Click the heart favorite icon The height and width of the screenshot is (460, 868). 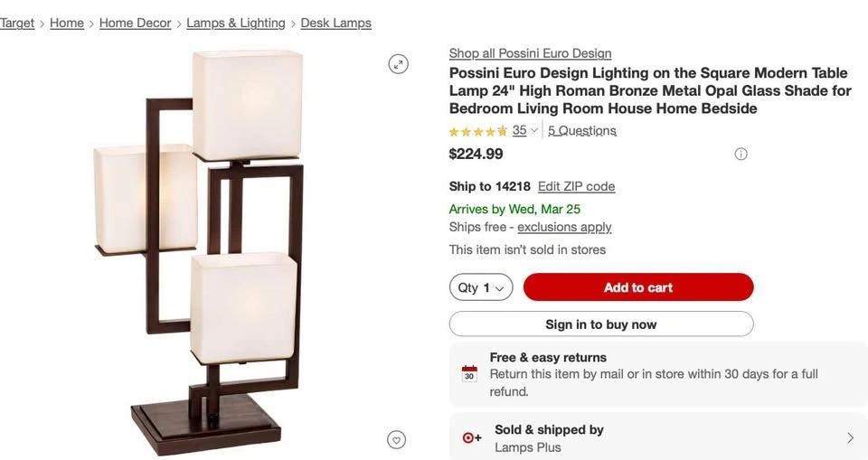396,440
